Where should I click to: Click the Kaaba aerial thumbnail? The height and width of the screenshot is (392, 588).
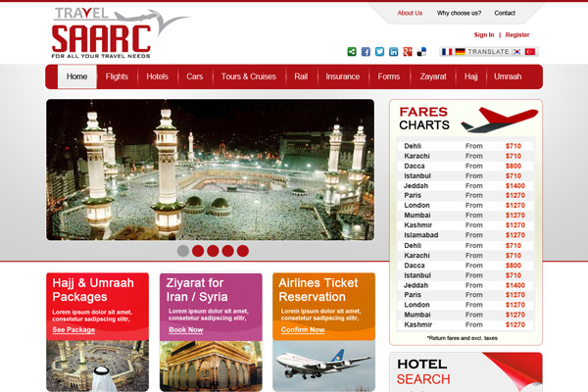[x=97, y=367]
